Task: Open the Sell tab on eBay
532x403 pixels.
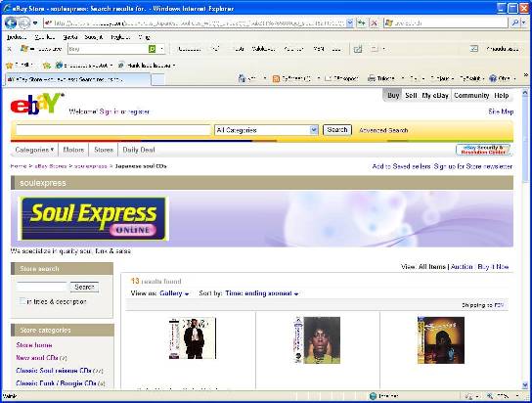Action: (411, 96)
